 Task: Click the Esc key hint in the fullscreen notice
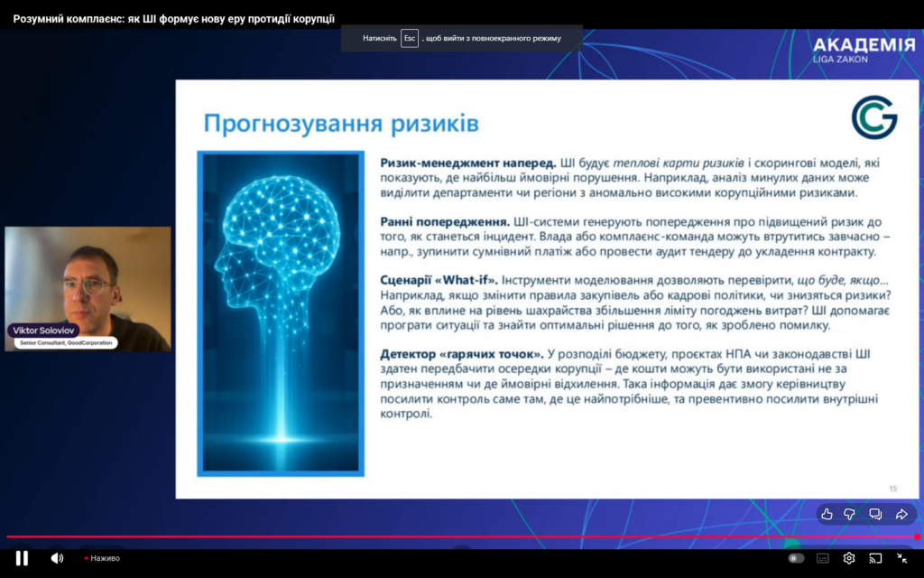coord(410,38)
